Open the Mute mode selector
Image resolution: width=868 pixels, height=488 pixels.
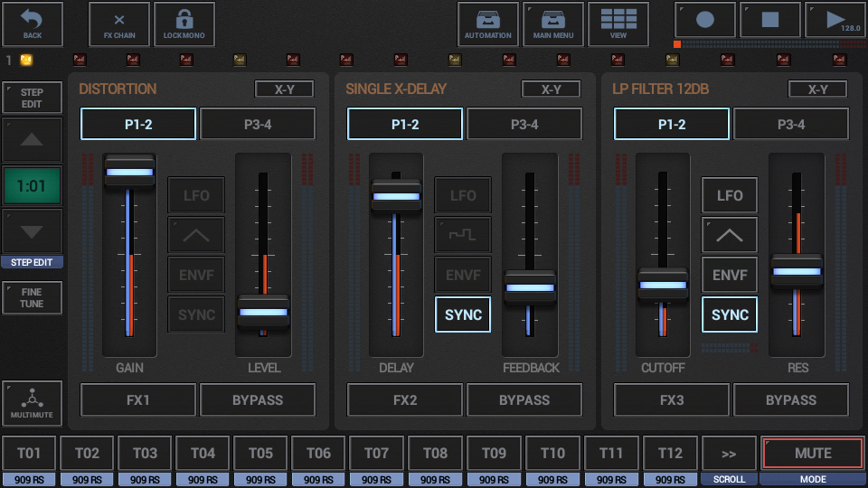(813, 454)
